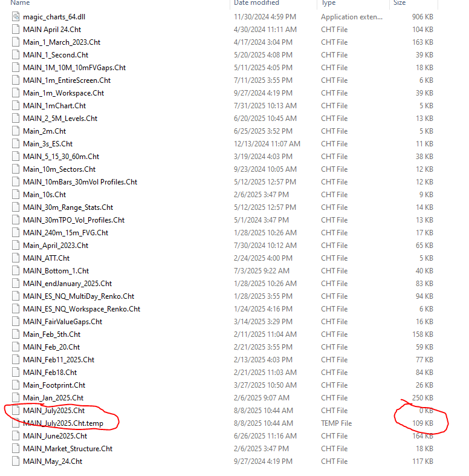Select the file Main_Feb_5th.Cht
The height and width of the screenshot is (476, 469).
(x=52, y=334)
